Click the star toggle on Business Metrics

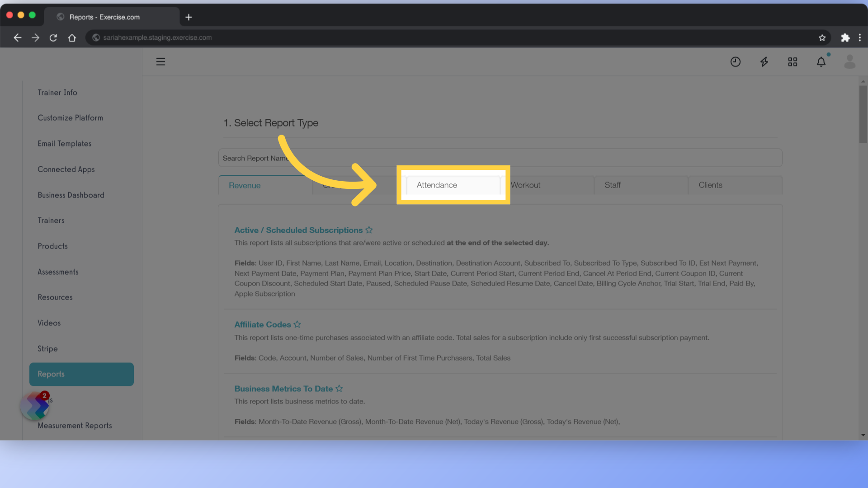(339, 389)
